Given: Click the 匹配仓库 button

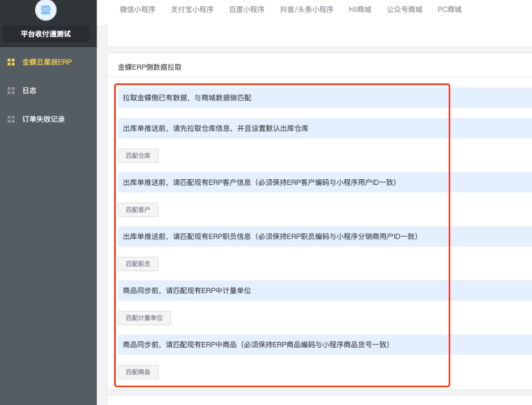Looking at the screenshot, I should click(x=138, y=155).
